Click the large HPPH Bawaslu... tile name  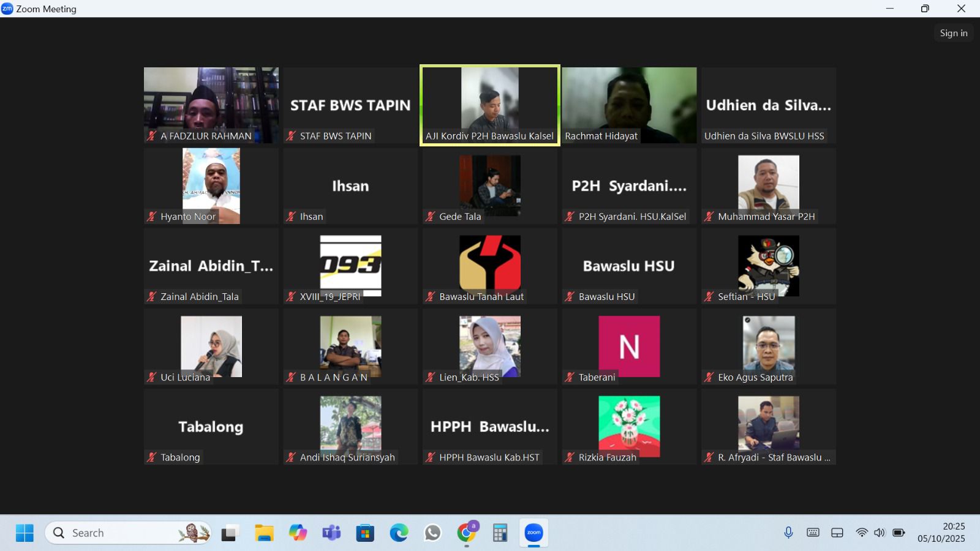coord(490,427)
